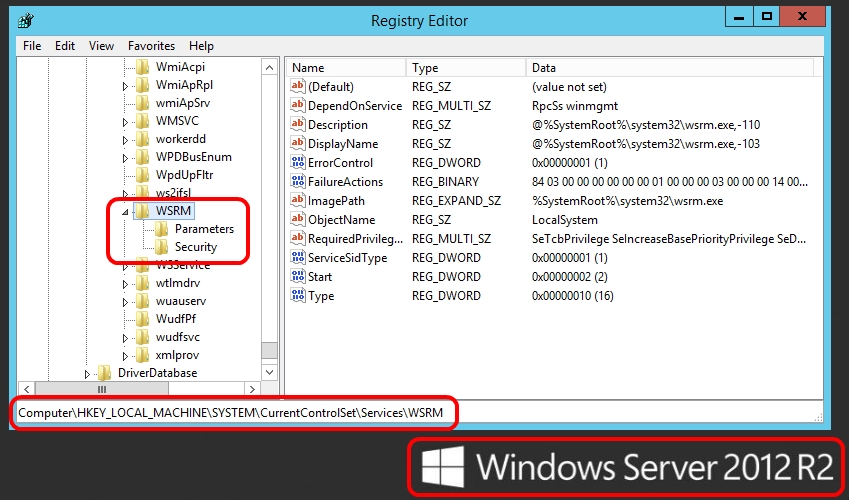Screen dimensions: 849x500
Task: Sort values by Type column header
Action: 466,68
